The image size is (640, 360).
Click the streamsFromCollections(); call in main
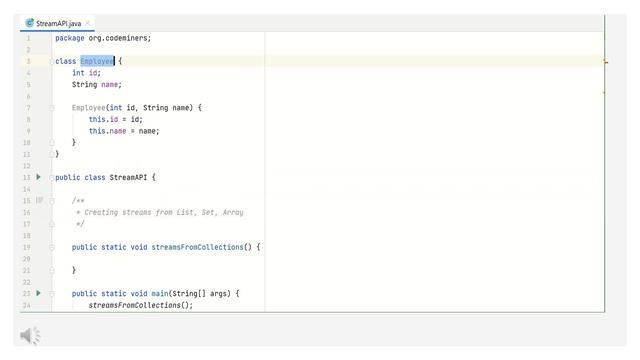141,305
